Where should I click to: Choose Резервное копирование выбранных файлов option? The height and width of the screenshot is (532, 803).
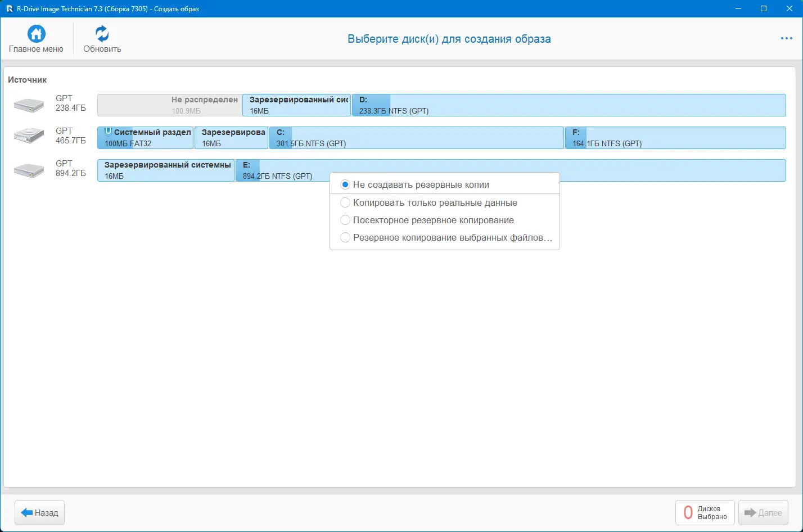(444, 237)
